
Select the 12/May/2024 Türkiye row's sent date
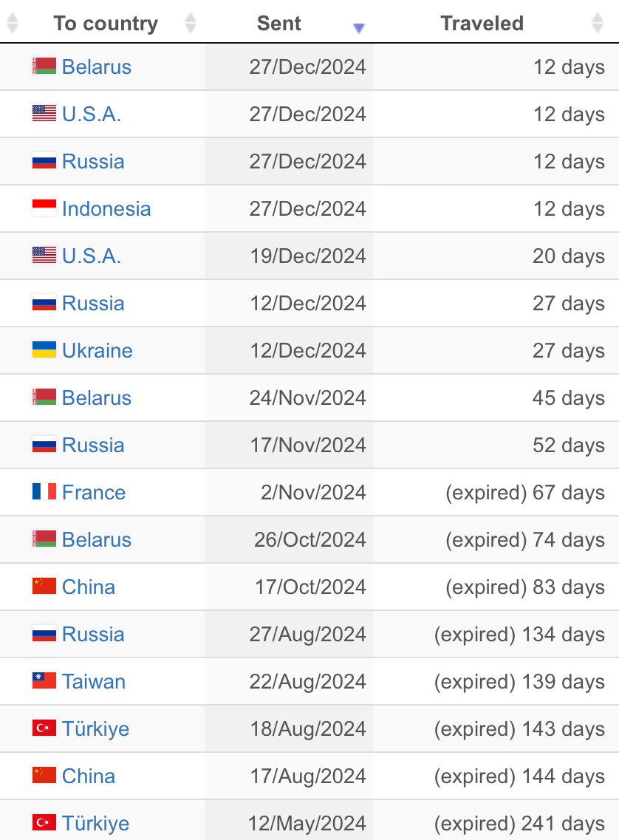click(307, 823)
